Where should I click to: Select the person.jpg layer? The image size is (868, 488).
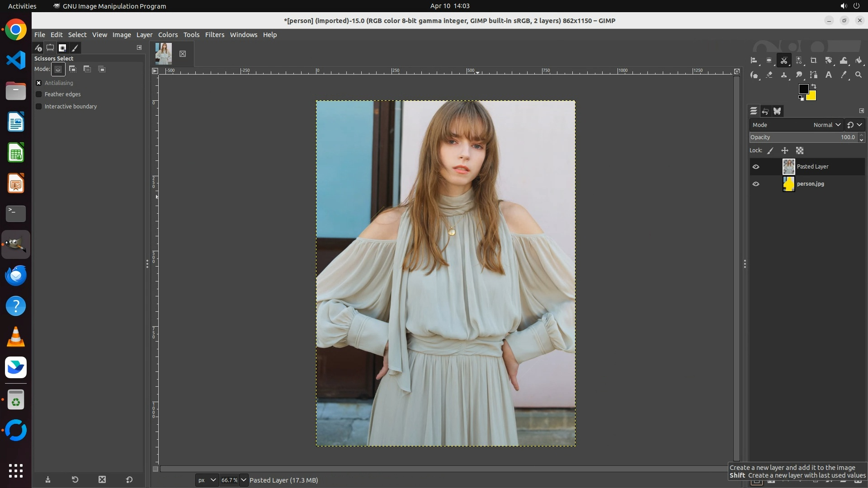click(810, 184)
